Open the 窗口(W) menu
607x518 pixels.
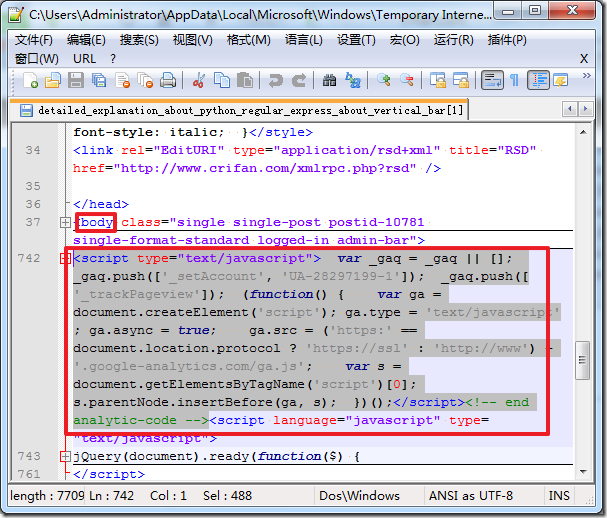36,59
